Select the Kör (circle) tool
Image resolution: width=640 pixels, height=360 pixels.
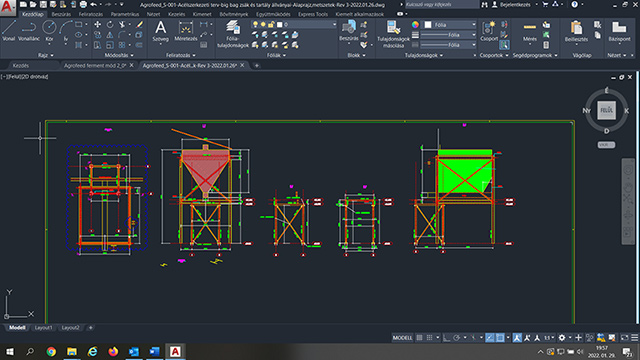[x=49, y=31]
